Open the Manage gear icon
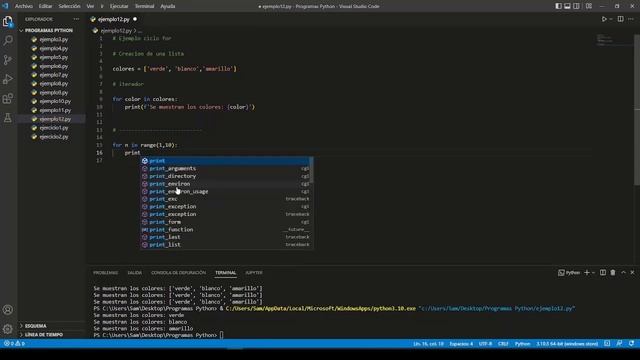 pos(8,329)
